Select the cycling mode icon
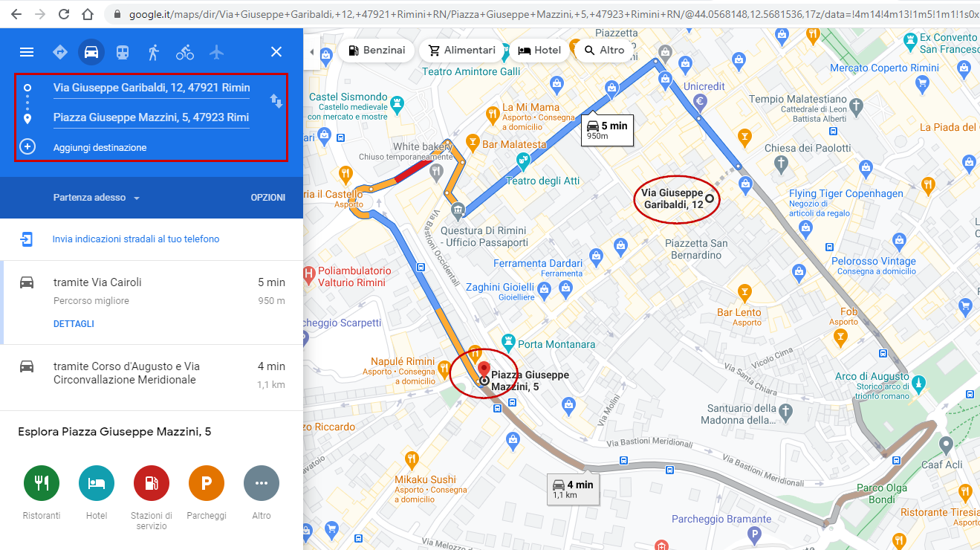The image size is (980, 550). [185, 52]
